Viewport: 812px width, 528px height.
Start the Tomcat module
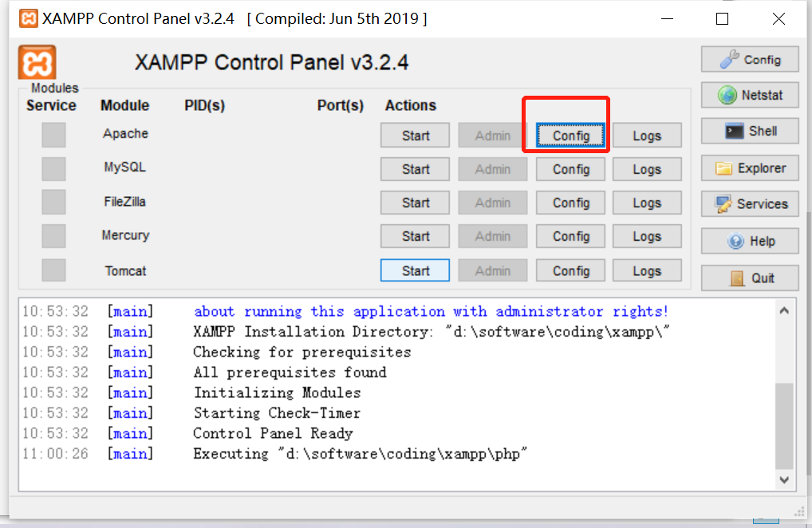pos(415,270)
